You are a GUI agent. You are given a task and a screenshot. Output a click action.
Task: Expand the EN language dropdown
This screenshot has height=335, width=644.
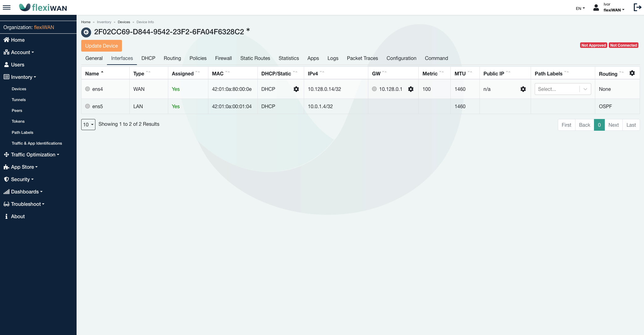pos(580,8)
